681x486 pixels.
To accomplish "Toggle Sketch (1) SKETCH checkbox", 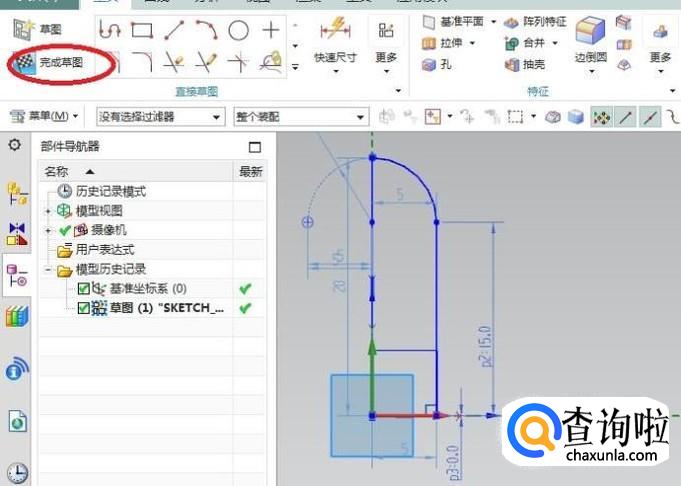I will point(83,308).
